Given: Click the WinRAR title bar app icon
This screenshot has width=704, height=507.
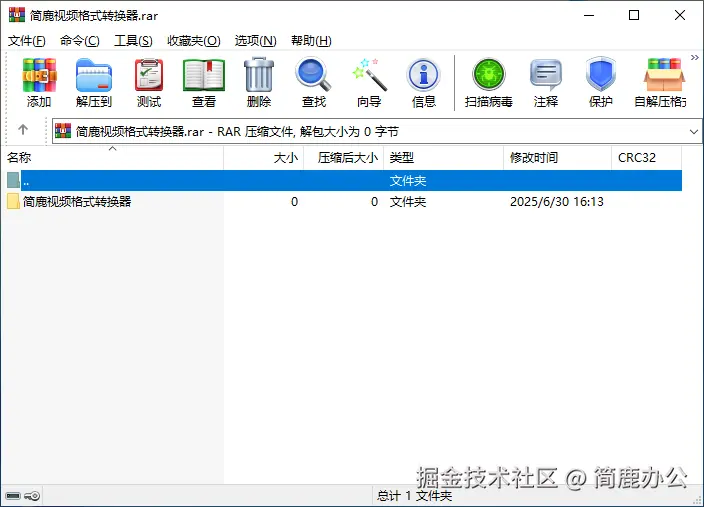Looking at the screenshot, I should (x=17, y=15).
